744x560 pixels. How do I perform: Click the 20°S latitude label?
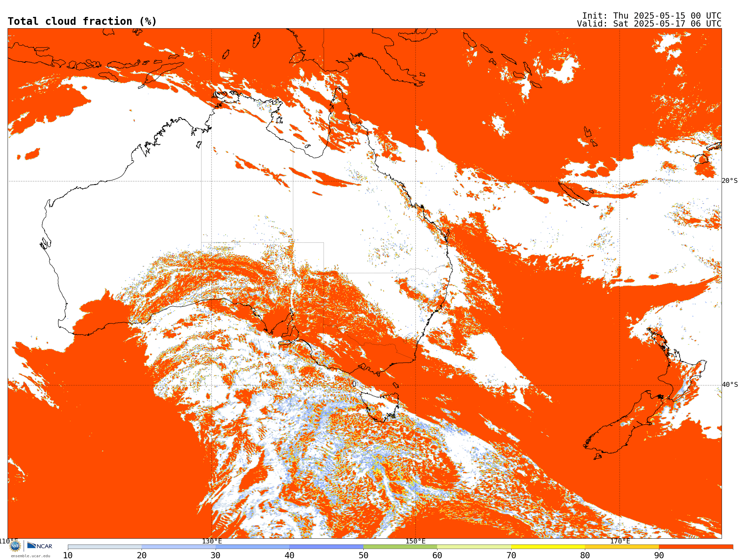point(730,181)
